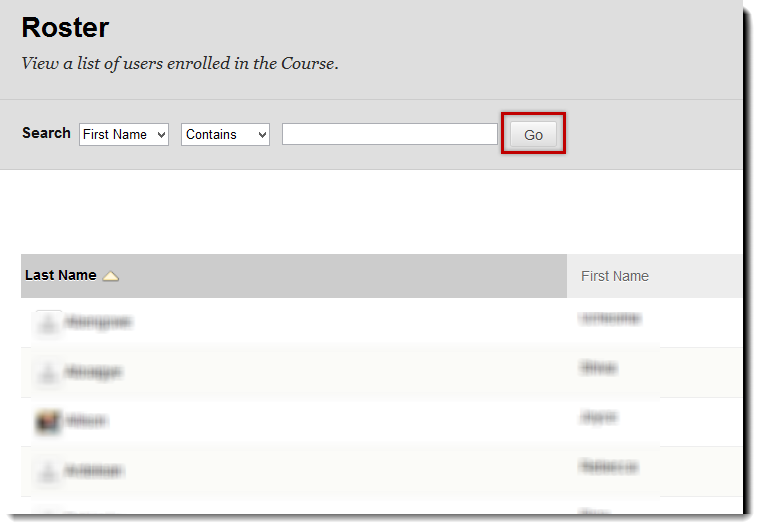Open the First Name search field dropdown
This screenshot has height=529, width=773.
click(x=124, y=135)
